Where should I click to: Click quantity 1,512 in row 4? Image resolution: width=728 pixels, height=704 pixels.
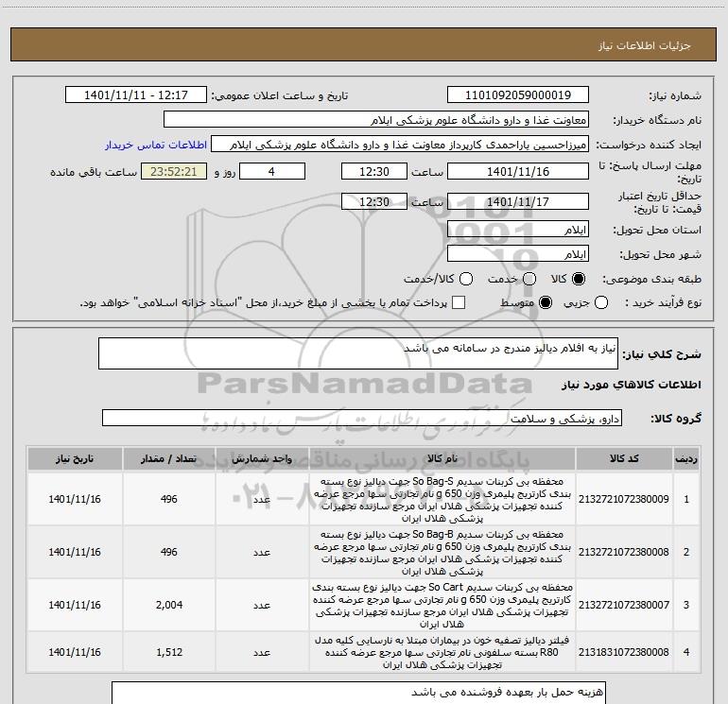169,652
